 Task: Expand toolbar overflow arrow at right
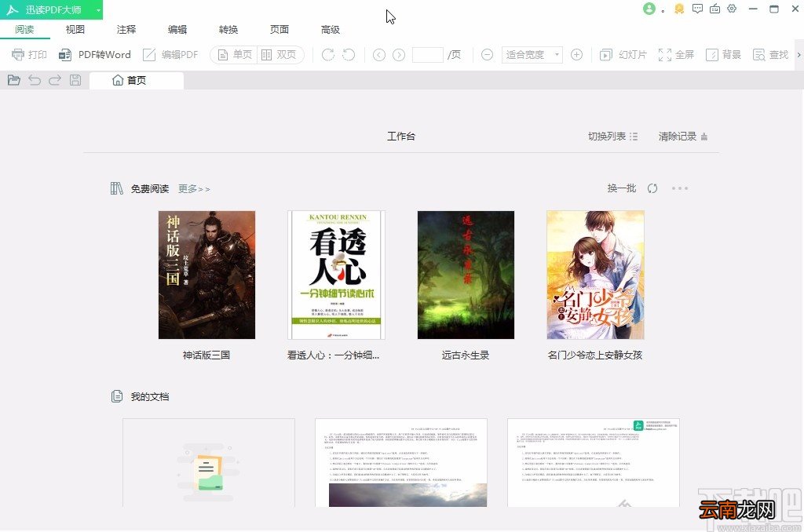(x=799, y=54)
